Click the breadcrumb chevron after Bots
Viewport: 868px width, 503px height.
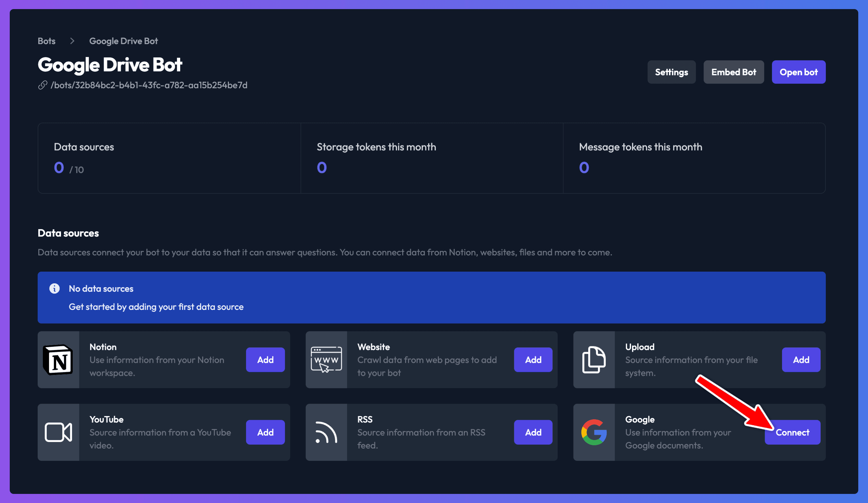coord(72,41)
